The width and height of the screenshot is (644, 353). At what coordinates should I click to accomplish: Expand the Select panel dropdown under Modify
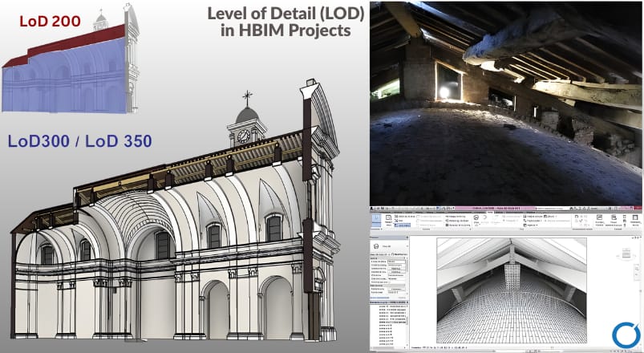pos(377,229)
